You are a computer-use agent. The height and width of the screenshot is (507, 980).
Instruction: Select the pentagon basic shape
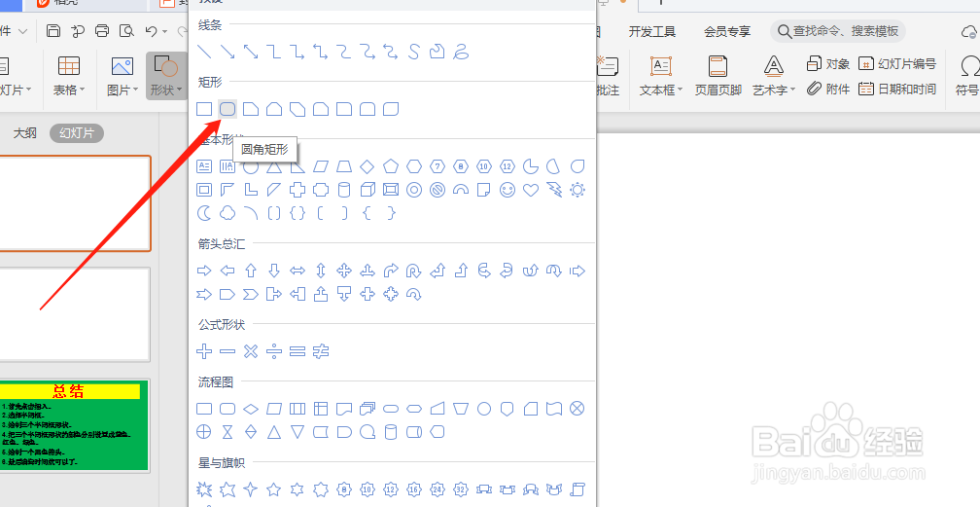[x=391, y=165]
